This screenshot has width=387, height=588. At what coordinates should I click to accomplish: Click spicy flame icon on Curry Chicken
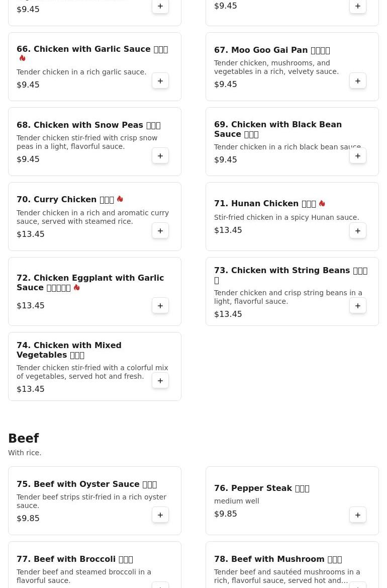tap(120, 199)
